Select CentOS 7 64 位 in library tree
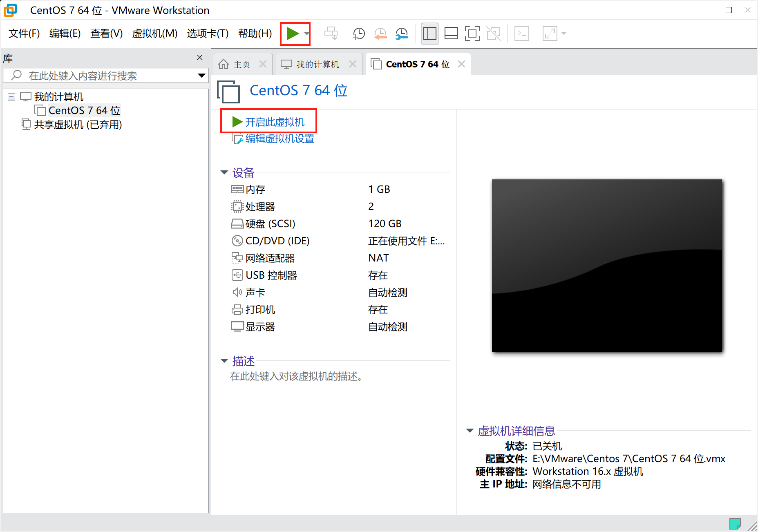The image size is (758, 532). click(x=84, y=110)
